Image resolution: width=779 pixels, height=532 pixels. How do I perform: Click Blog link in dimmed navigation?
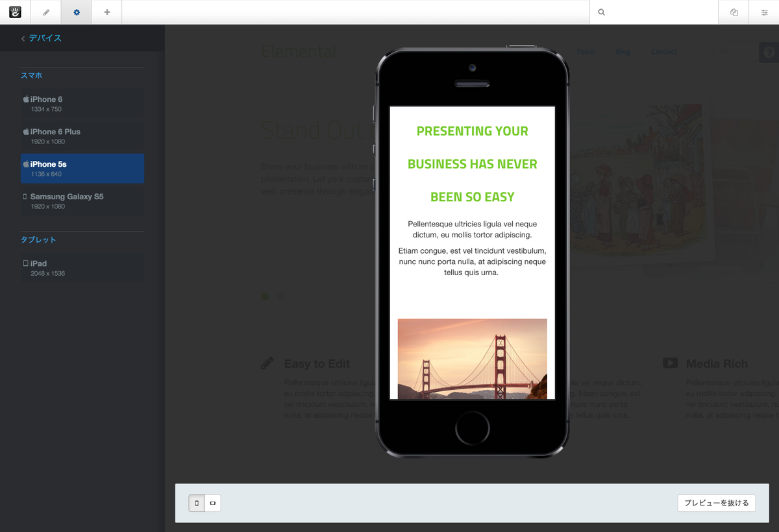pos(623,52)
